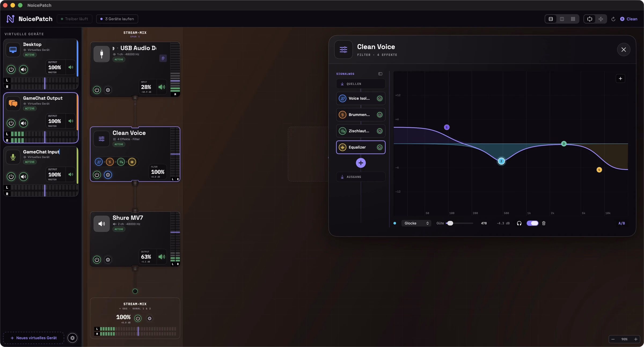644x347 pixels.
Task: Open the Glocke filter type dropdown
Action: (x=416, y=223)
